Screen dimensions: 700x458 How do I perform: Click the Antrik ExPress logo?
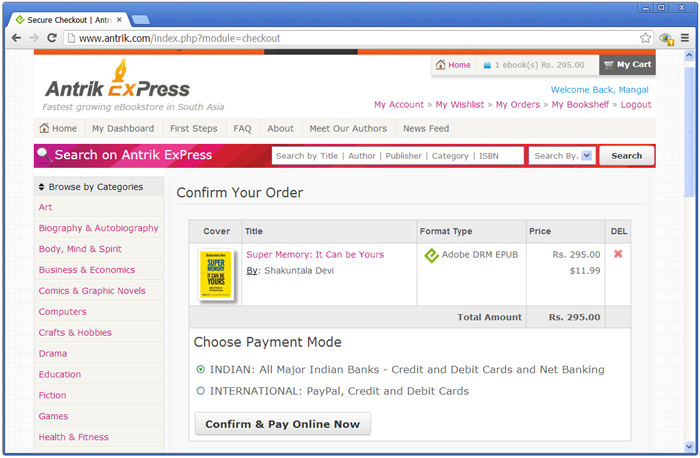pos(118,79)
